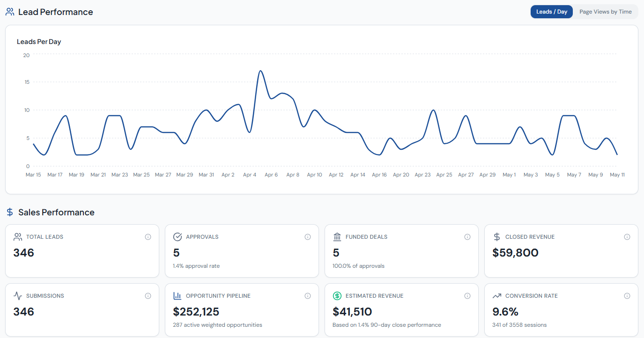Click the CONVERSION RATE card label

(x=532, y=296)
